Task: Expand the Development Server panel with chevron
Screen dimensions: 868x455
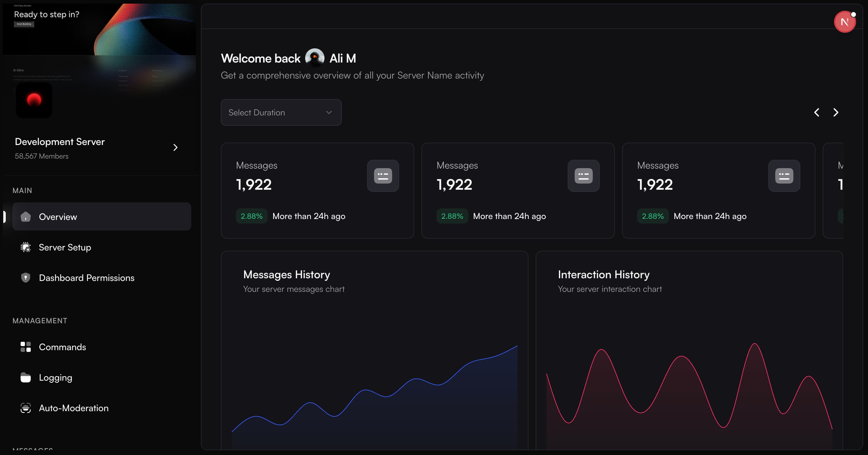Action: pos(175,147)
